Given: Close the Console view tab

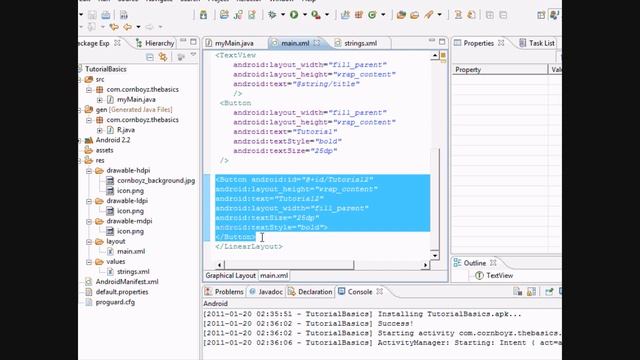Looking at the screenshot, I should coord(380,291).
